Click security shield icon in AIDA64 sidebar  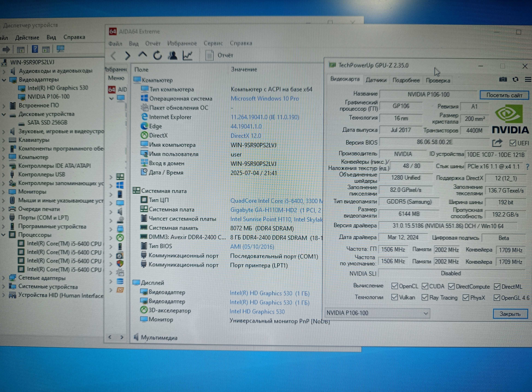pyautogui.click(x=120, y=263)
